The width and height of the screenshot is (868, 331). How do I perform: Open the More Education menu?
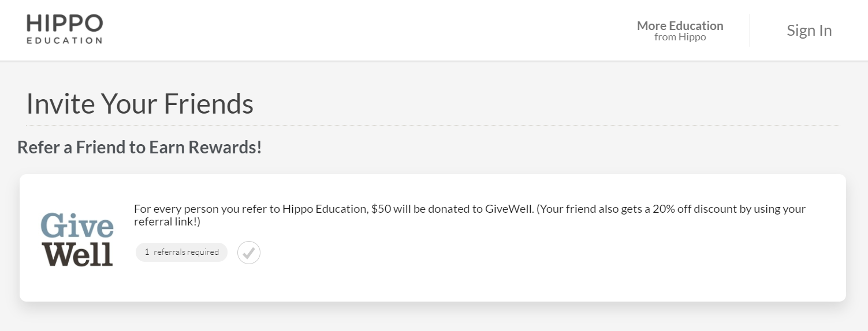click(680, 26)
